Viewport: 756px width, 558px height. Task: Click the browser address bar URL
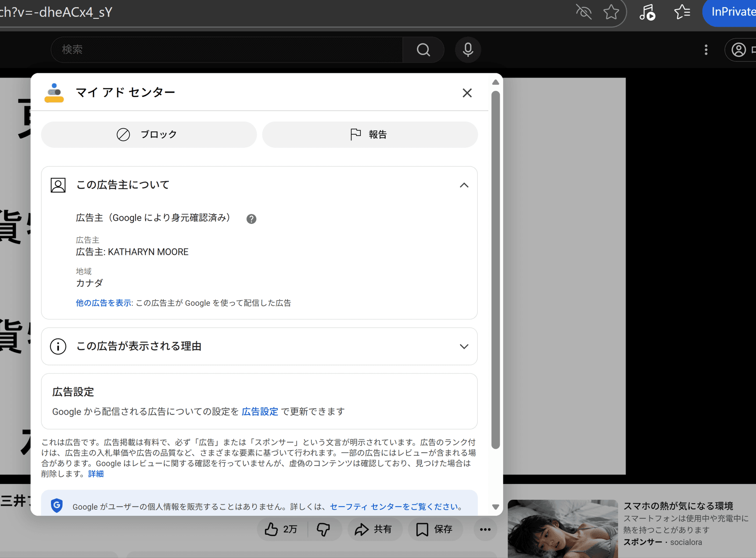tap(56, 12)
